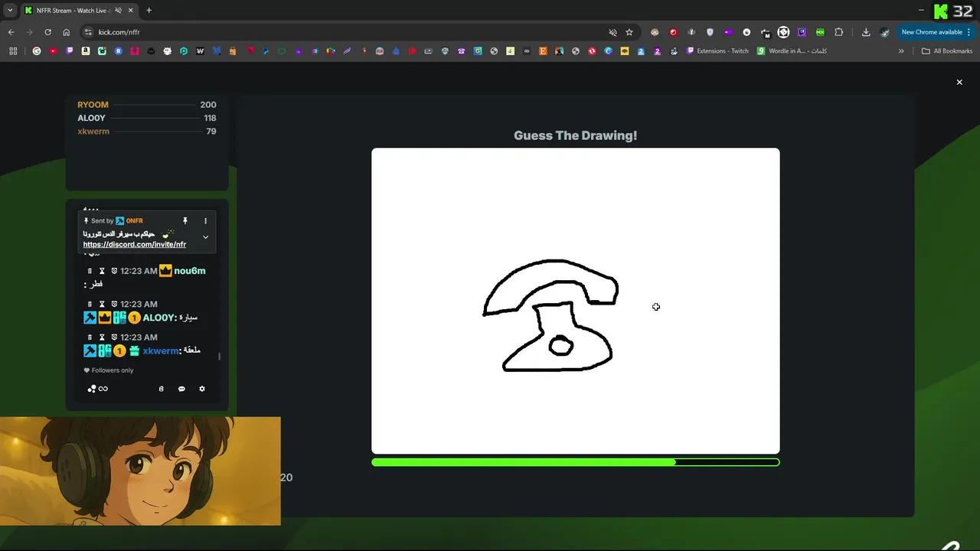Click the ALOOY username in chat
Viewport: 980px width, 551px height.
[158, 318]
